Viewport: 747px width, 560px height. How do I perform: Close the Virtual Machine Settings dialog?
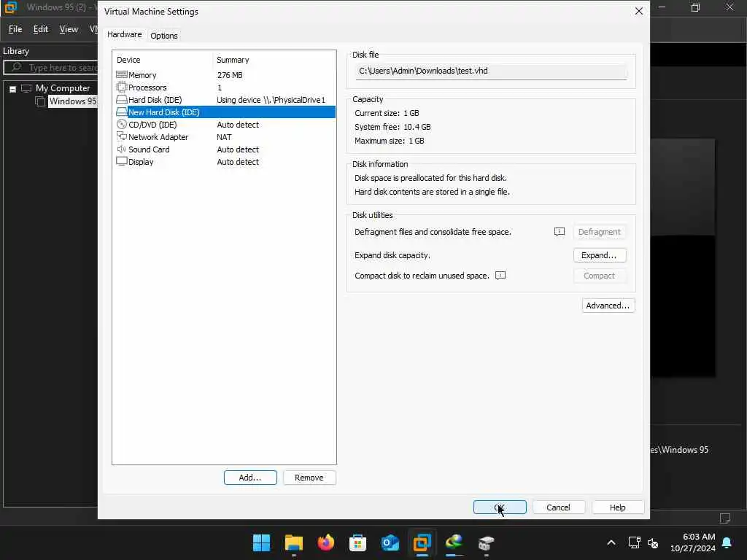point(639,11)
